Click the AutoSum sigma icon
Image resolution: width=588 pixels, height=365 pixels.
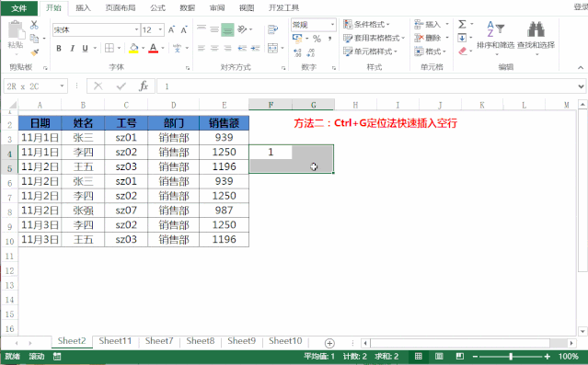click(x=462, y=24)
